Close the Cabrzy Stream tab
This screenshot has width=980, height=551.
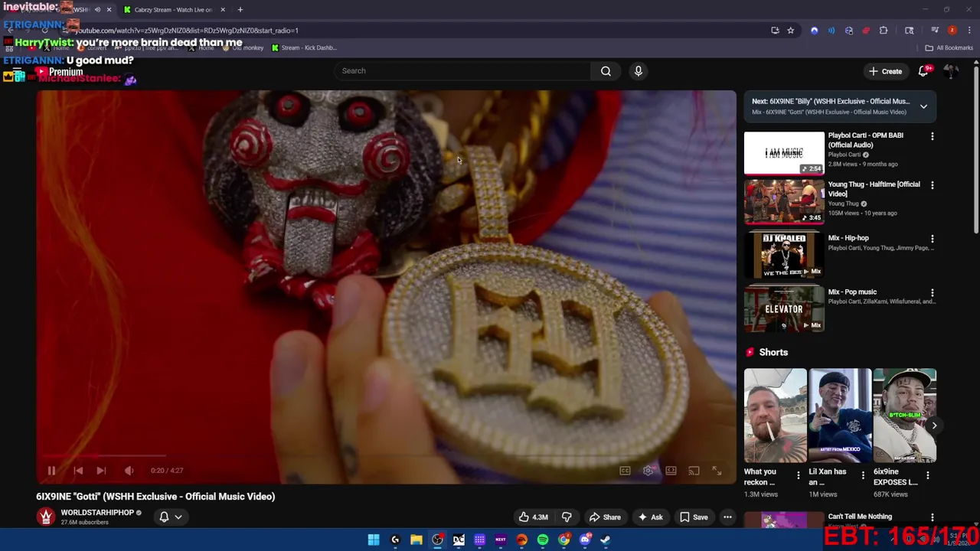(x=222, y=9)
